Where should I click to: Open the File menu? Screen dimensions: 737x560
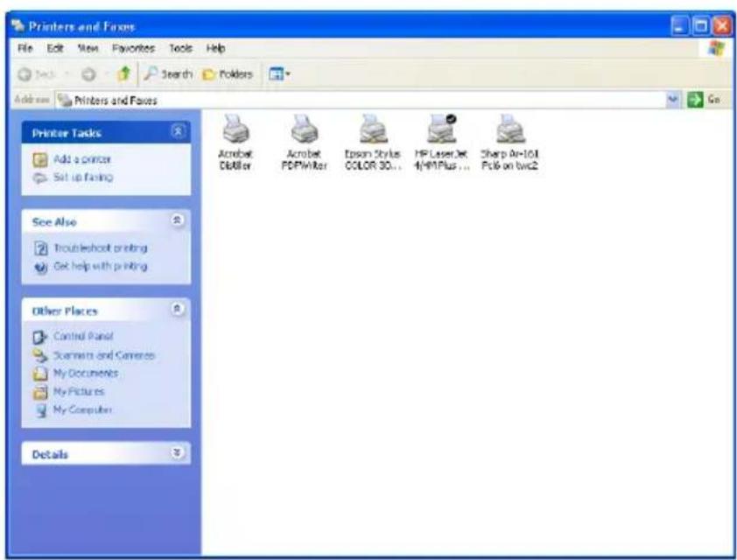click(25, 48)
